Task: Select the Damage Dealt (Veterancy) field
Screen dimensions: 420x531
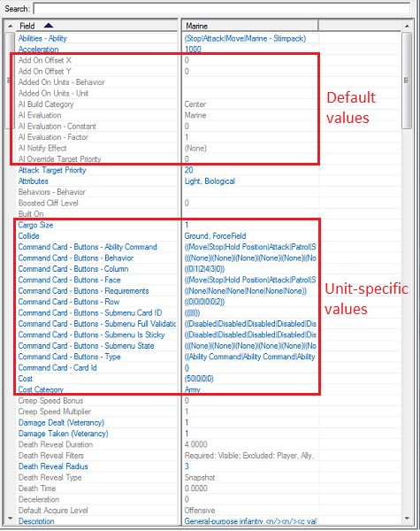Action: [61, 423]
